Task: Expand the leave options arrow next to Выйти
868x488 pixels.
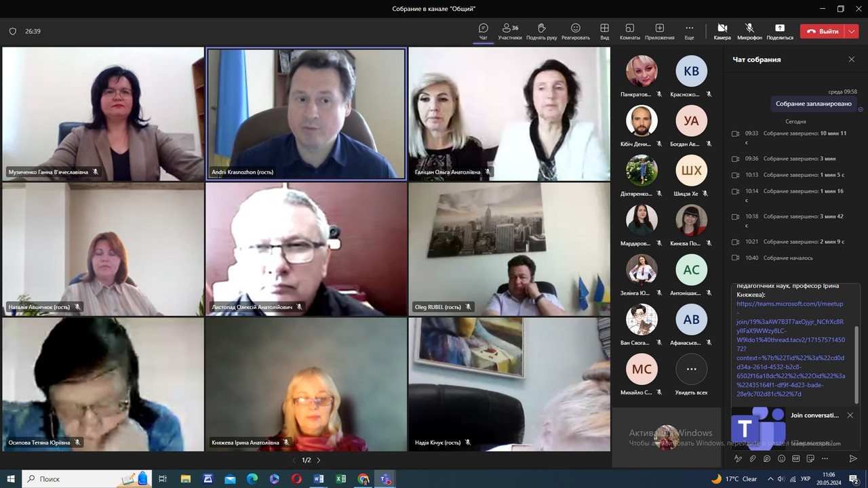Action: coord(852,31)
